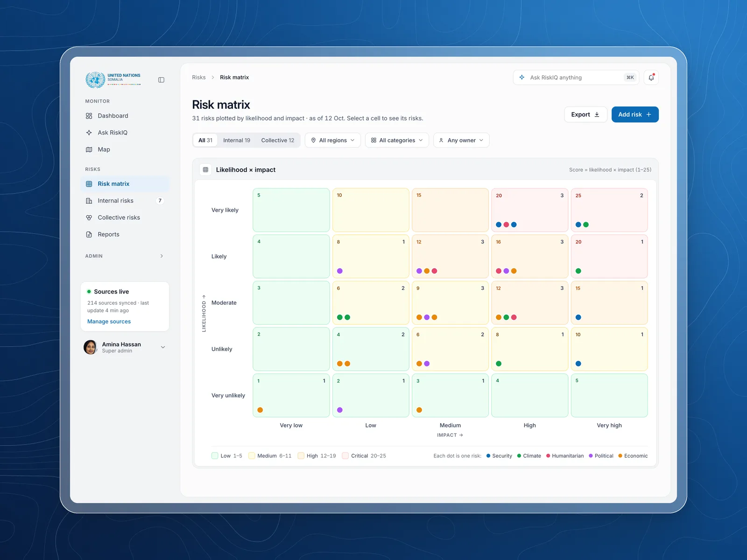Click the green dot in the Likely score 20 cell
Screen dimensions: 747x560
(x=578, y=271)
